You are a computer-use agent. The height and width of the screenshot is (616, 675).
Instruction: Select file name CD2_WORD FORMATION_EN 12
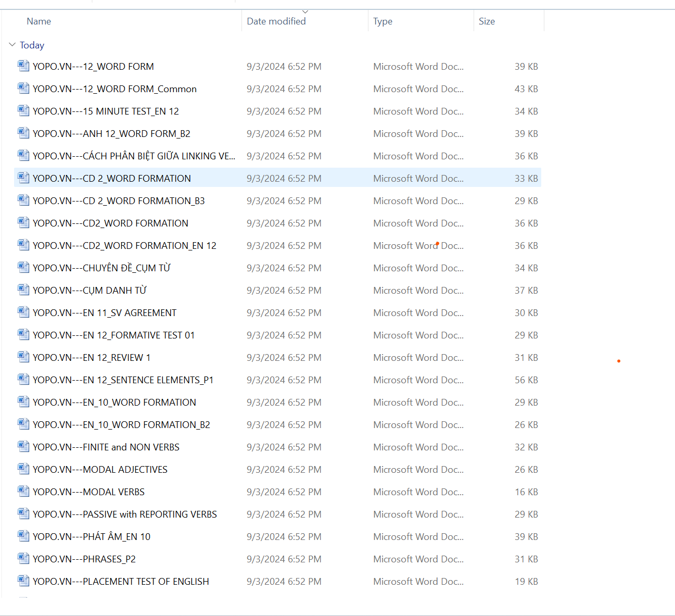pos(124,246)
